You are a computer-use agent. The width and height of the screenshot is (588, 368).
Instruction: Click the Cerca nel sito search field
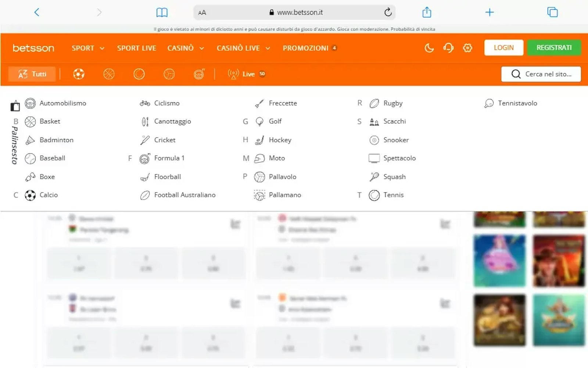coord(541,74)
